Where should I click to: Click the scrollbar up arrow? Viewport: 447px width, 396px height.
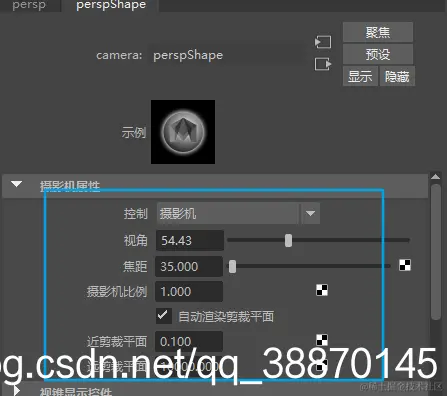pos(435,177)
